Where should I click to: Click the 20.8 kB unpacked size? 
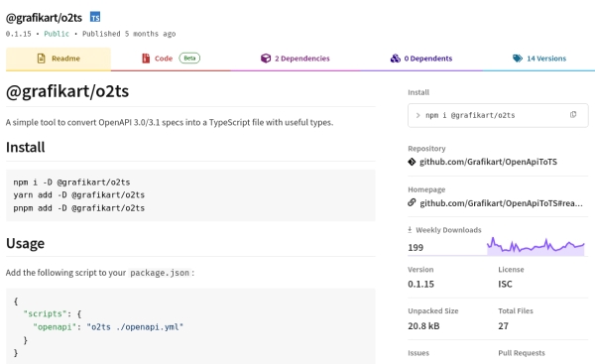423,325
